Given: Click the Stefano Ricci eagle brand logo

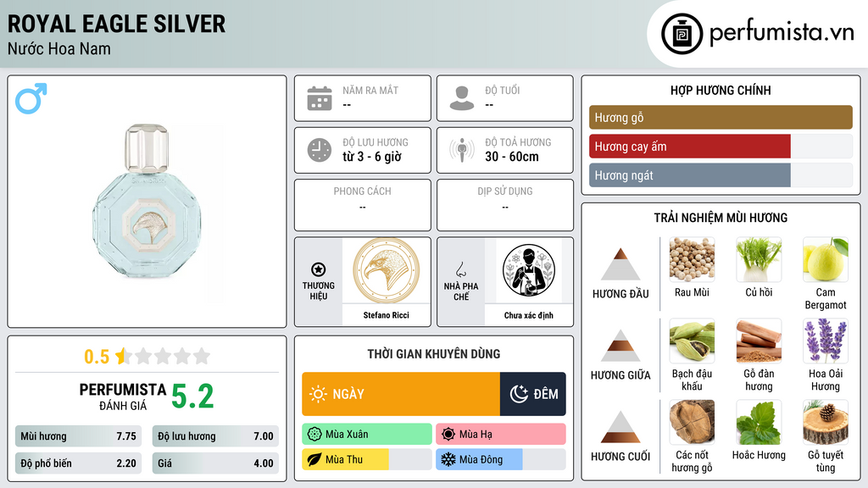Looking at the screenshot, I should point(386,270).
